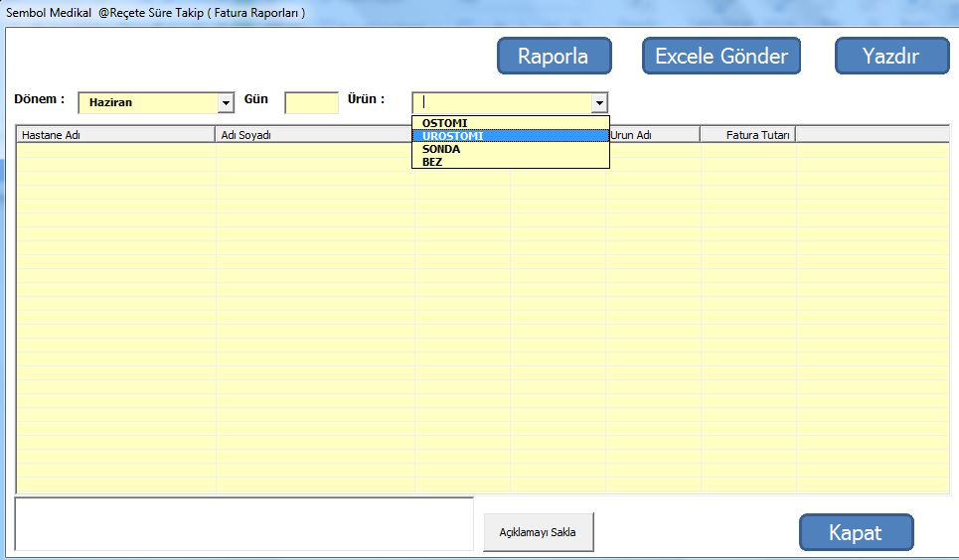This screenshot has width=959, height=560.
Task: Select the Urun Adı column header
Action: tap(654, 135)
